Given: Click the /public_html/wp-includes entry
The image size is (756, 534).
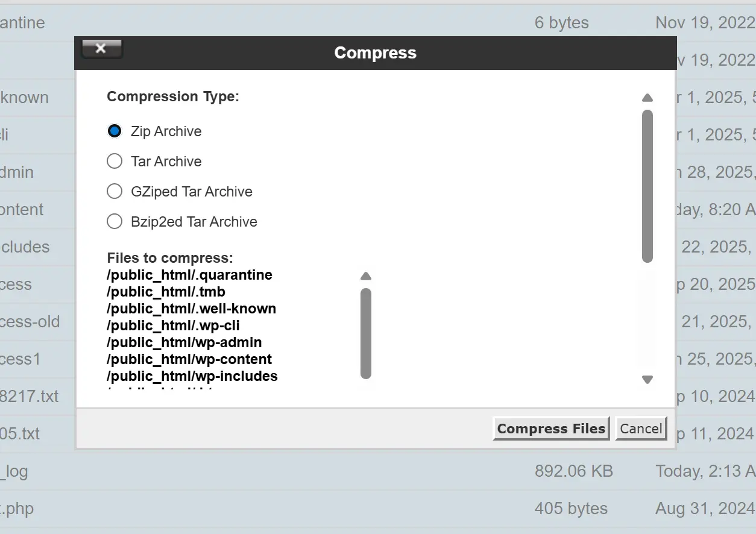Looking at the screenshot, I should click(x=192, y=376).
